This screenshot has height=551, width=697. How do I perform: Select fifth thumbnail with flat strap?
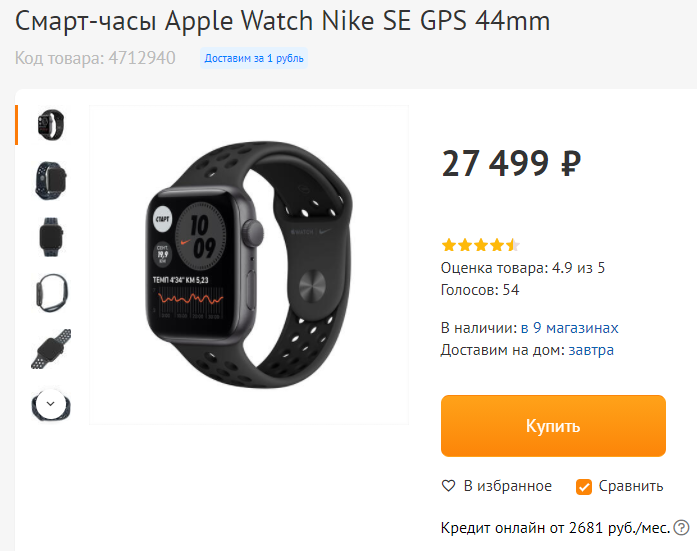(x=51, y=349)
